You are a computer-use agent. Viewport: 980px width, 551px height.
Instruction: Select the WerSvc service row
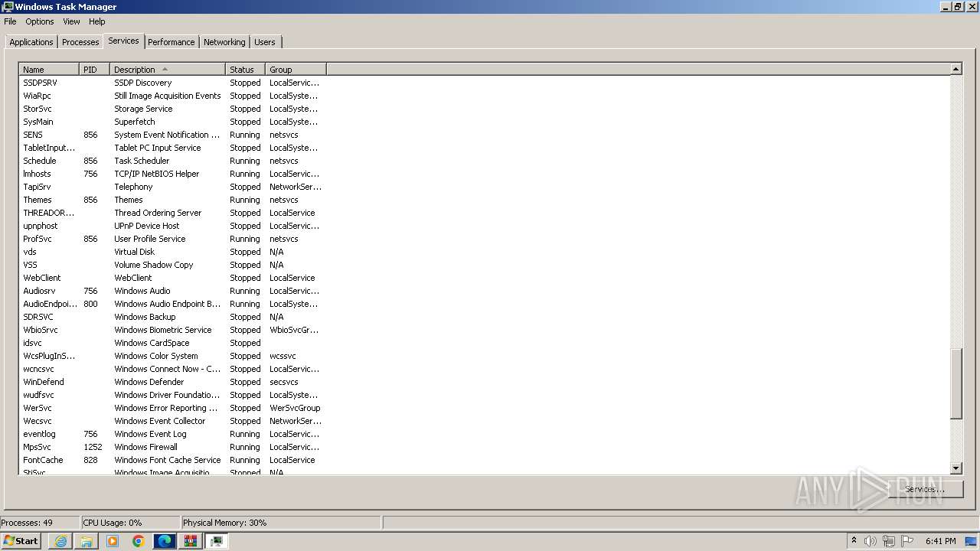point(172,408)
